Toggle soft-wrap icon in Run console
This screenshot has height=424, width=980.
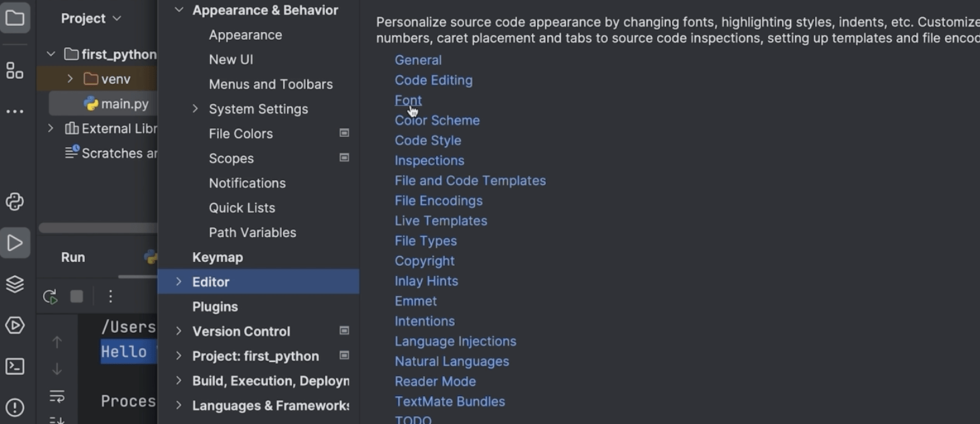57,396
